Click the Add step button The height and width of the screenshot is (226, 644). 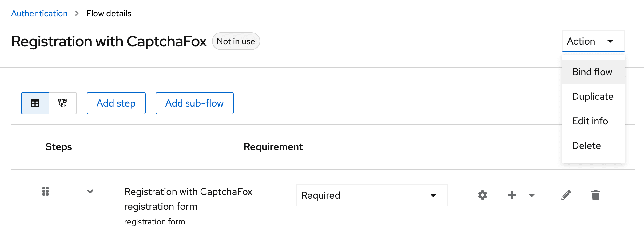coord(116,103)
